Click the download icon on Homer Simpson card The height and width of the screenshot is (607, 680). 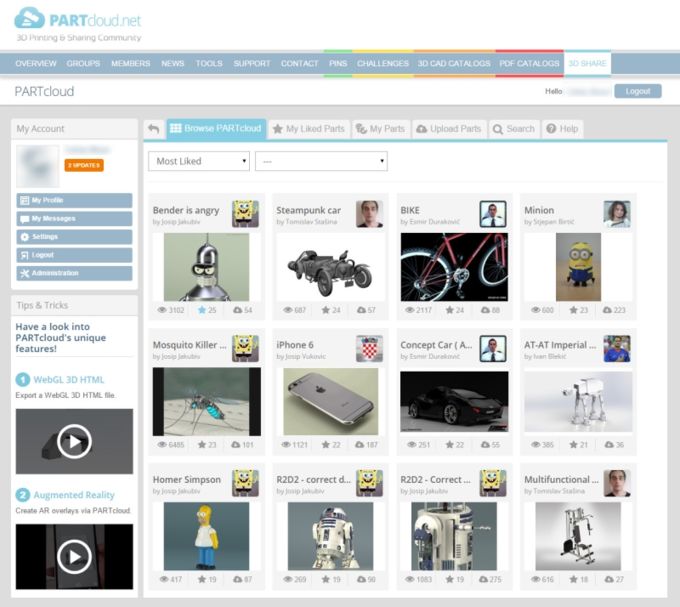pyautogui.click(x=238, y=579)
